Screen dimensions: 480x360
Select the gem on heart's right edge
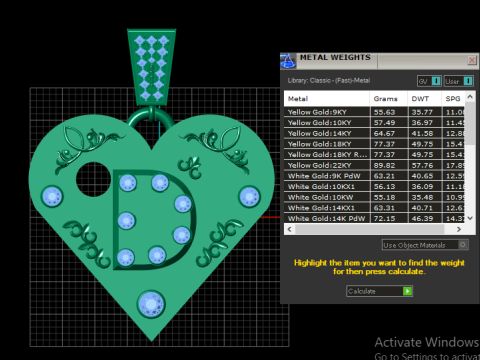click(x=249, y=197)
